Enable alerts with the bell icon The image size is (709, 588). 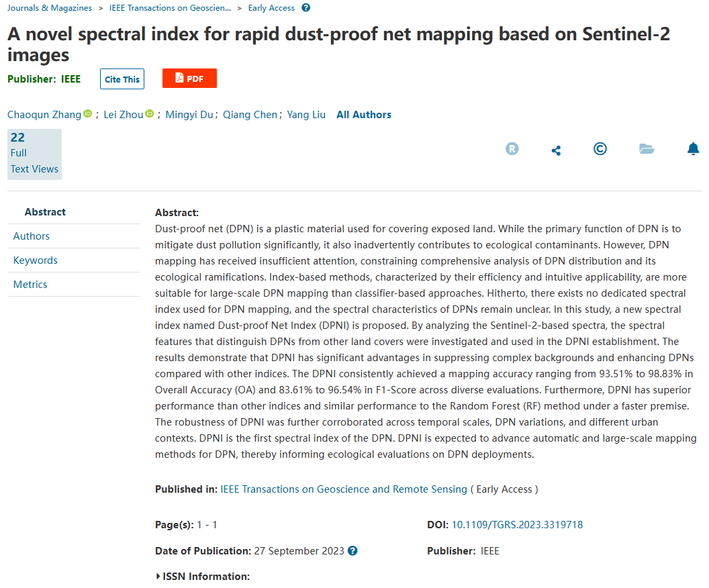[x=694, y=149]
